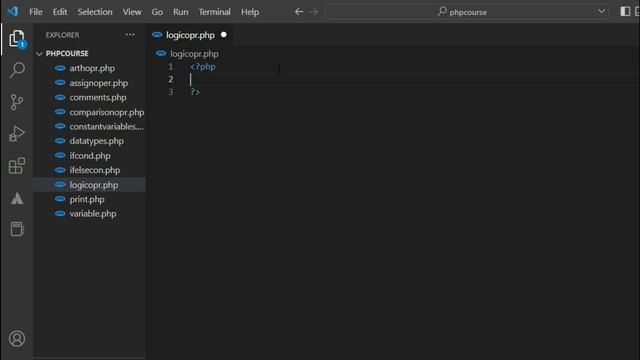Select the logicopr.php editor tab

point(190,35)
